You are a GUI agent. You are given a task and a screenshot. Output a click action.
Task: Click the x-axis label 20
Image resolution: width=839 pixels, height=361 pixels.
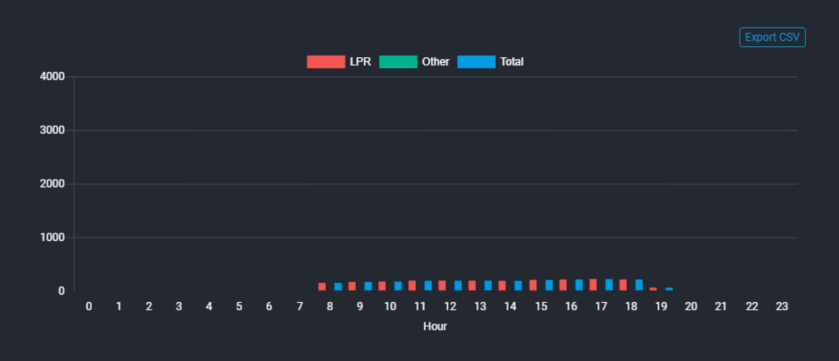coord(691,307)
